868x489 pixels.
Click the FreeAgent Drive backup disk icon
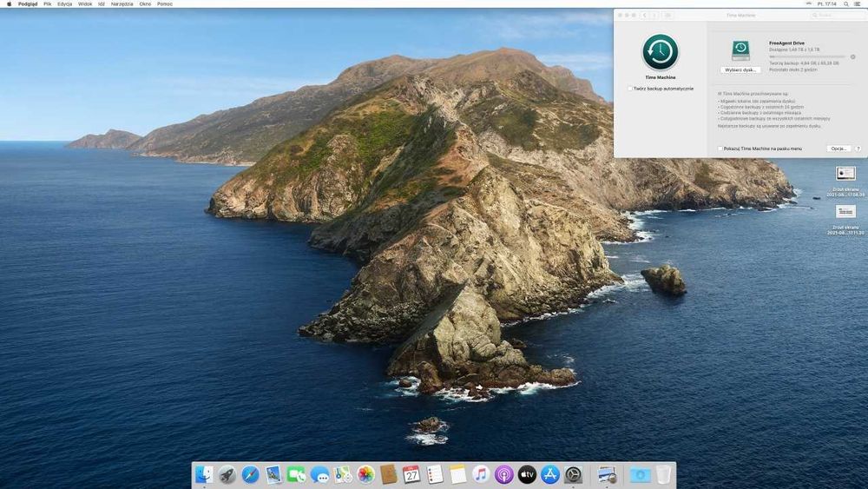pos(740,50)
